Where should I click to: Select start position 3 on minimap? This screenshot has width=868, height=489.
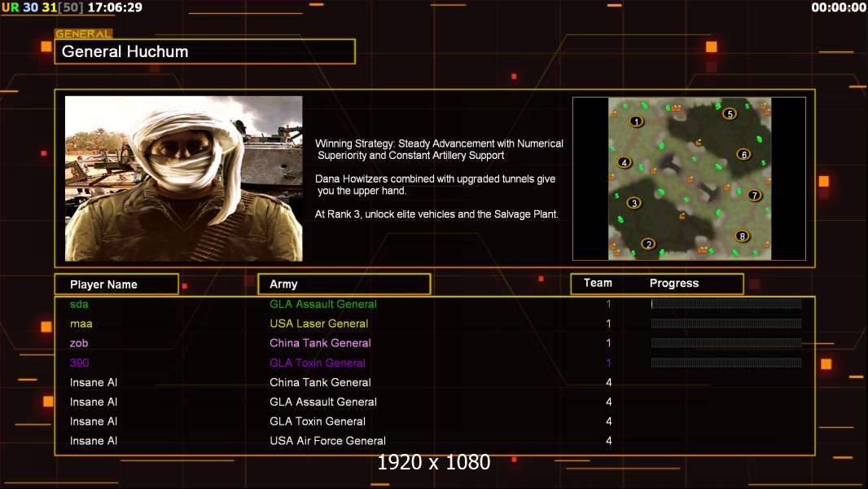tap(633, 203)
